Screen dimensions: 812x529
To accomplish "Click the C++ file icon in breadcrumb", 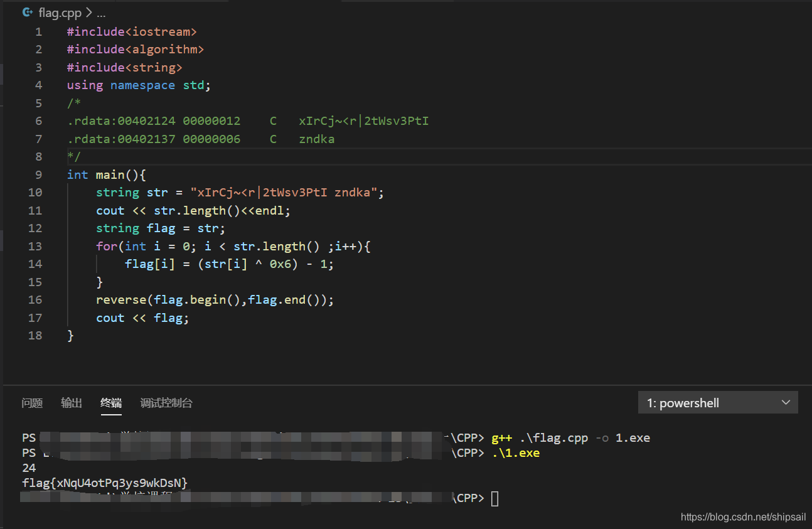I will pos(28,12).
